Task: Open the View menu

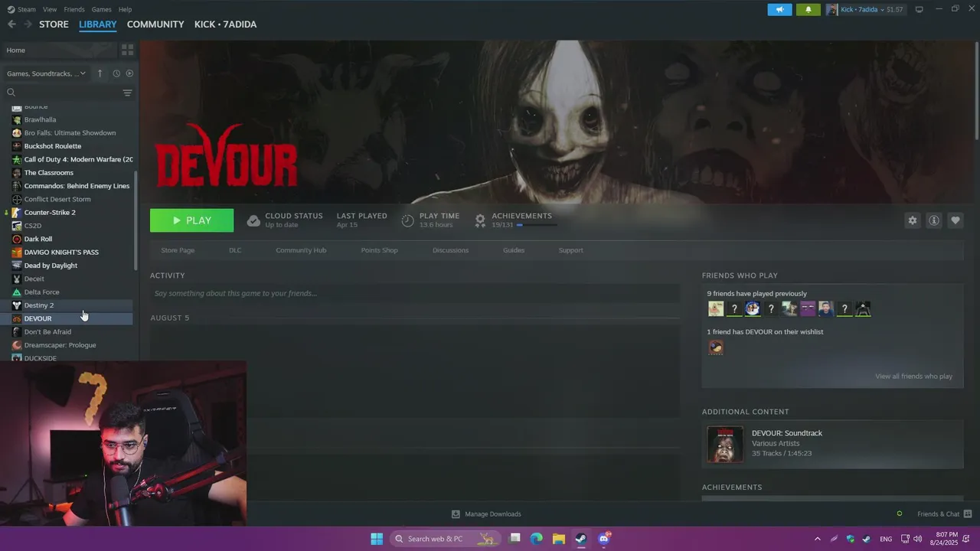Action: [50, 9]
